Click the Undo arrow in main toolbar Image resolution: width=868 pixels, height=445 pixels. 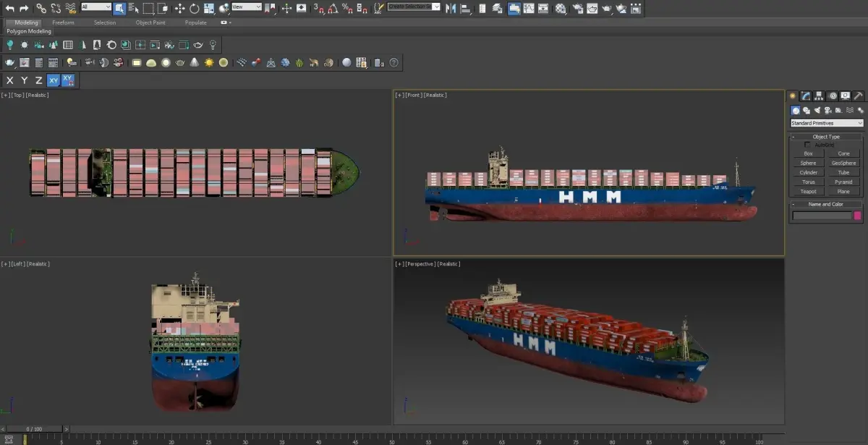tap(9, 8)
